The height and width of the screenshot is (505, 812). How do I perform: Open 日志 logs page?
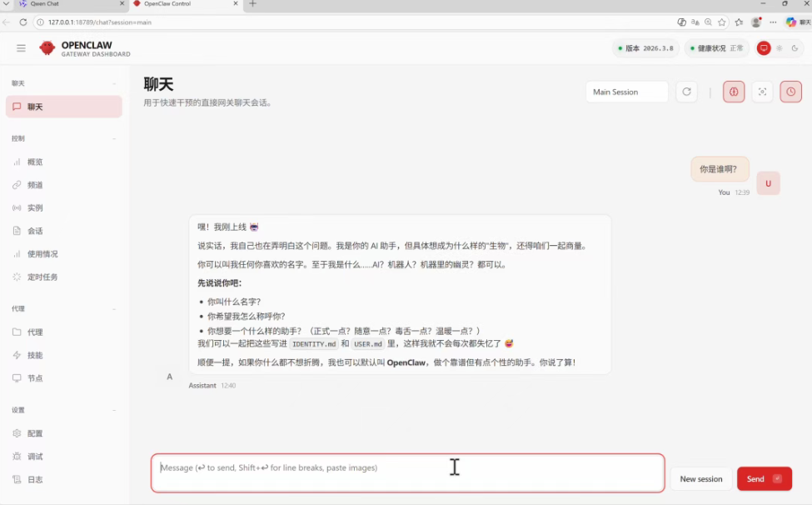[x=63, y=480]
